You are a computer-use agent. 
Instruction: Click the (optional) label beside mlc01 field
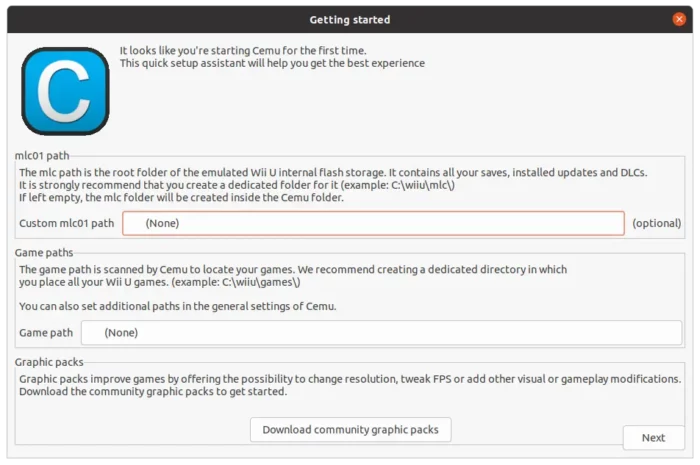(x=656, y=223)
